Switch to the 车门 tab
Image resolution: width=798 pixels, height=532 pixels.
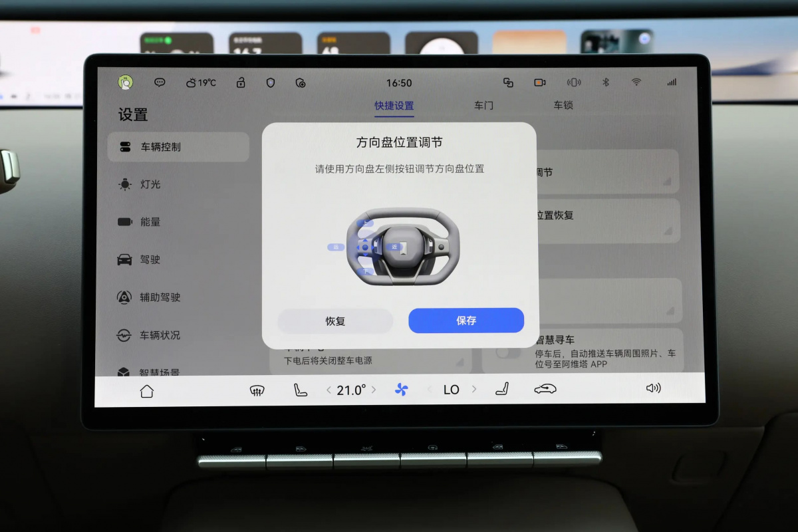483,106
